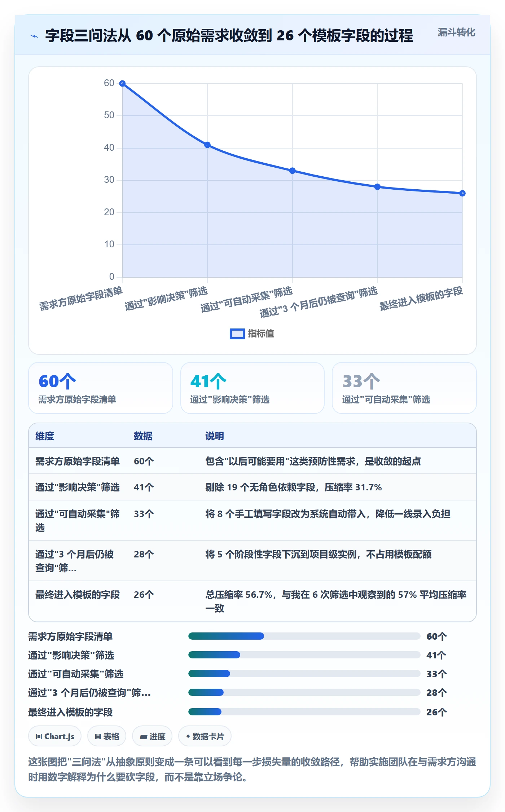The height and width of the screenshot is (812, 505).
Task: Click the Chart.js tag icon
Action: tap(39, 736)
